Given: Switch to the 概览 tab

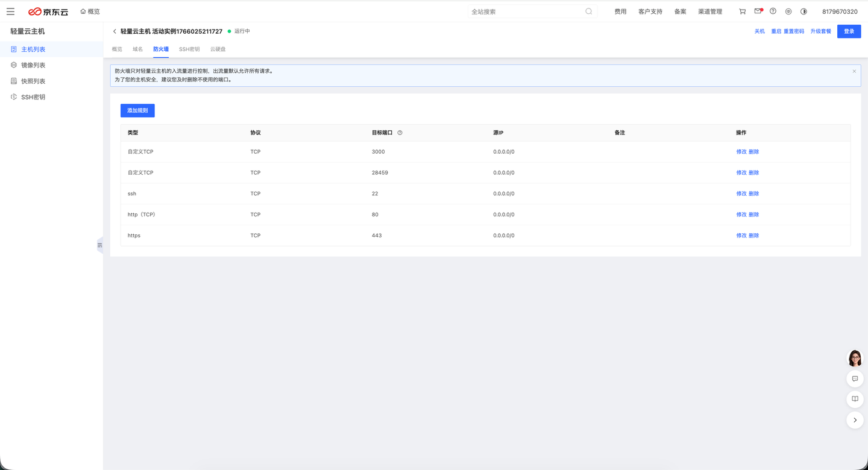Looking at the screenshot, I should click(117, 49).
